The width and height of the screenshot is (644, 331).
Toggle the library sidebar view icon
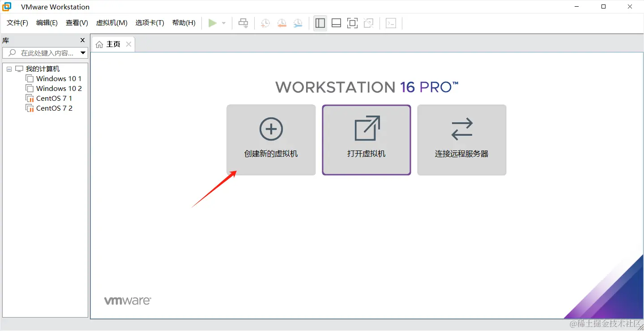(320, 23)
